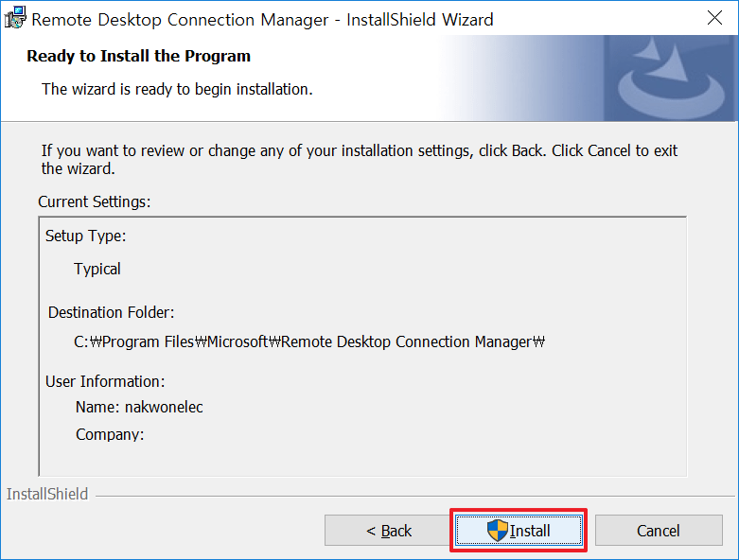Click the 'Destination Folder:' label

pyautogui.click(x=111, y=312)
